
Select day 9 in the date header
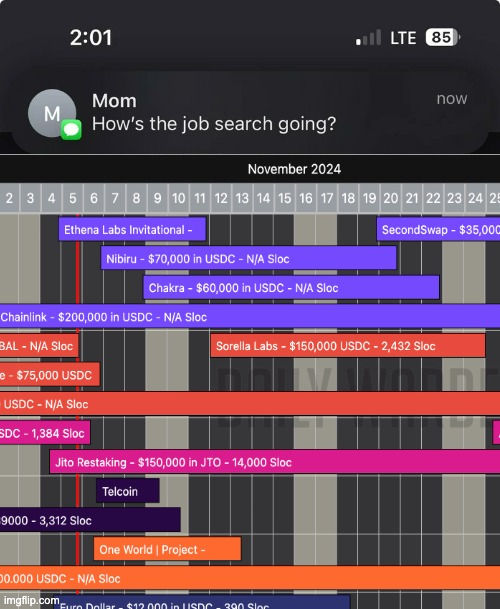(157, 198)
